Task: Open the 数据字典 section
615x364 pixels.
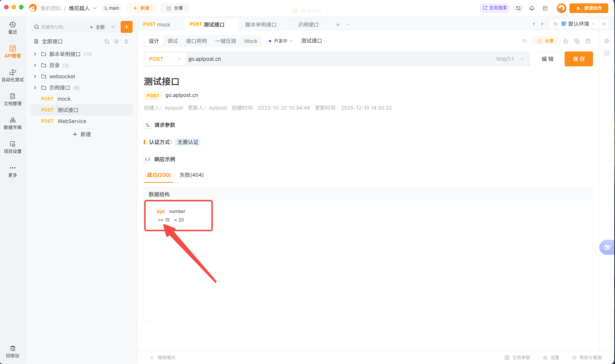Action: click(x=12, y=123)
